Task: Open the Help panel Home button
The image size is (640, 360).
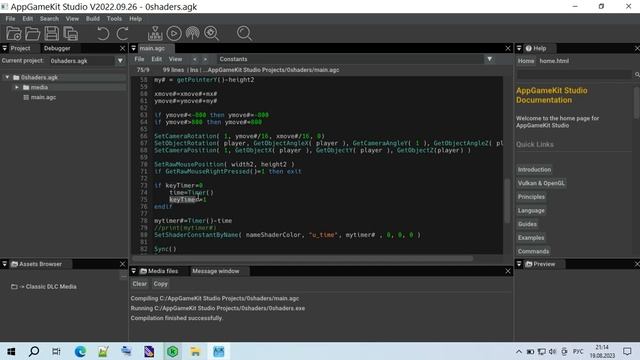Action: [x=526, y=61]
